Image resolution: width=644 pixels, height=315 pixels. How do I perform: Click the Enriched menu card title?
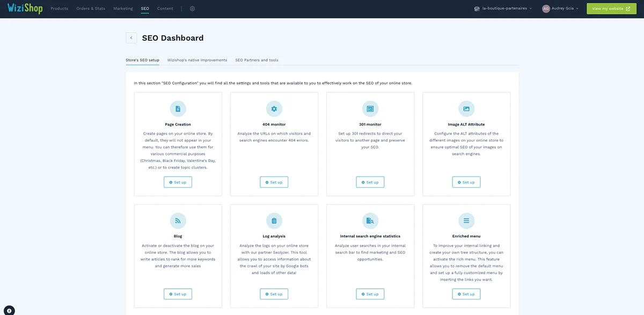click(466, 236)
